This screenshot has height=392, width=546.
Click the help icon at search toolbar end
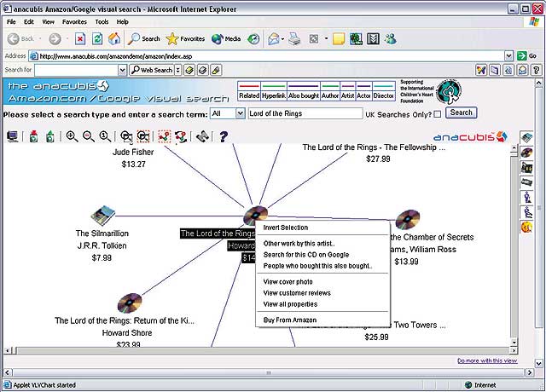(x=537, y=70)
